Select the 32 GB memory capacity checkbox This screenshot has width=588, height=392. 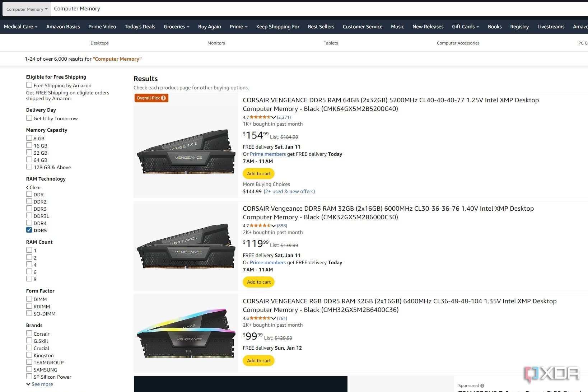[29, 153]
